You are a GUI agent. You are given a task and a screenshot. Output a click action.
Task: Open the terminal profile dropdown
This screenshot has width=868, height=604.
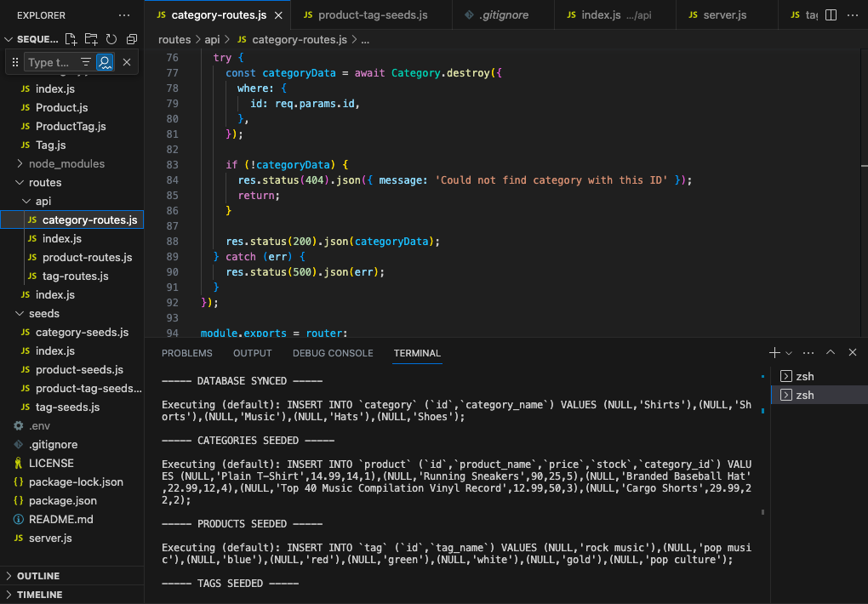tap(787, 352)
